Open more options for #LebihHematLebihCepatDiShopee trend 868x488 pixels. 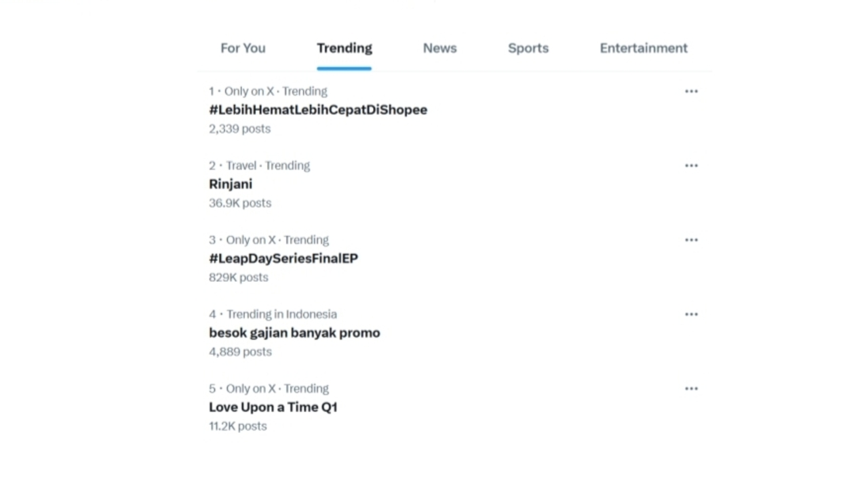(691, 91)
